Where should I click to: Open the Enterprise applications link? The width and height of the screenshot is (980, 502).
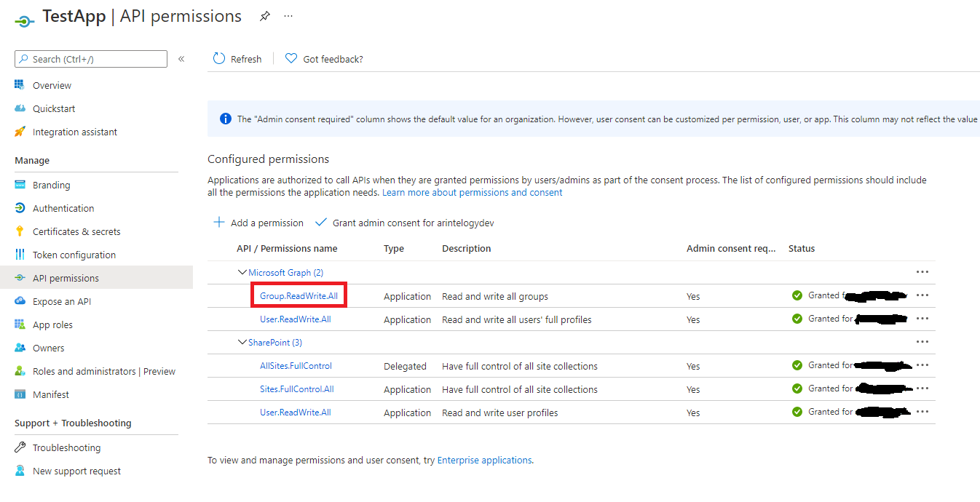(x=483, y=460)
